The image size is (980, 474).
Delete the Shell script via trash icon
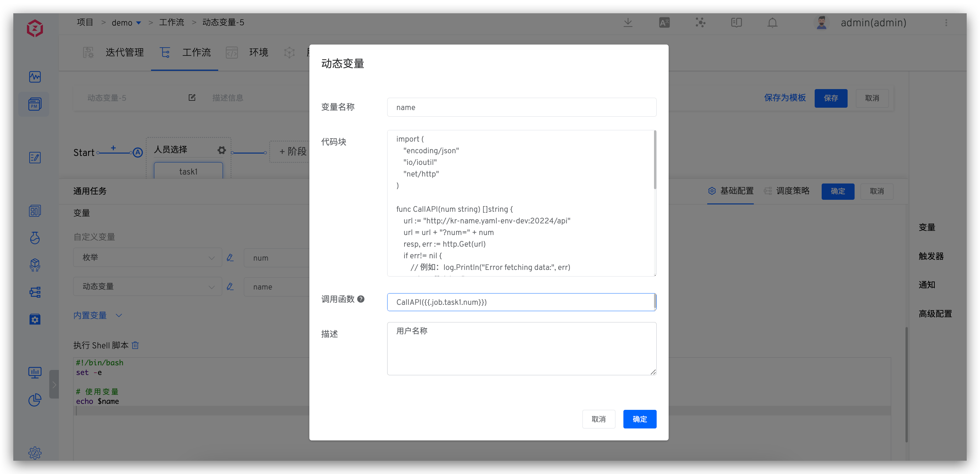point(135,345)
